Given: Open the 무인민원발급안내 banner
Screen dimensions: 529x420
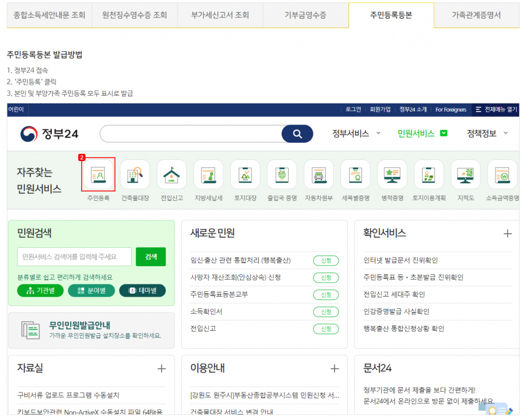Looking at the screenshot, I should (92, 330).
